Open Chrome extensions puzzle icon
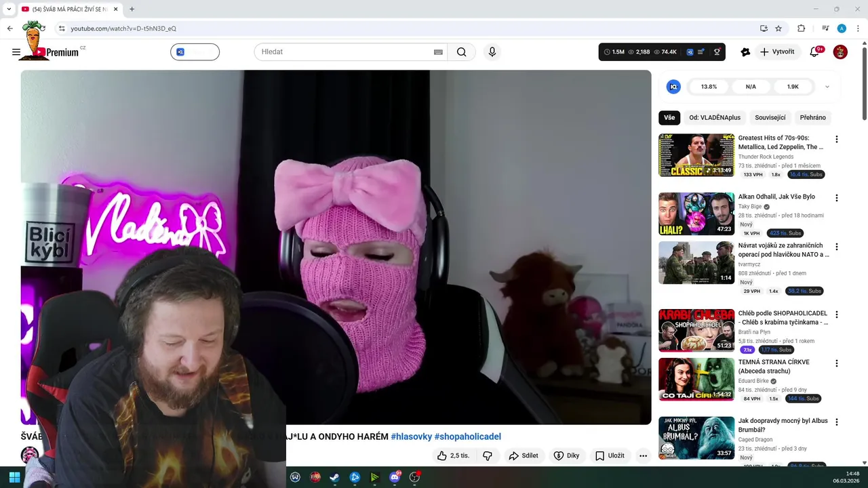Screen dimensions: 868x488 [x=801, y=28]
